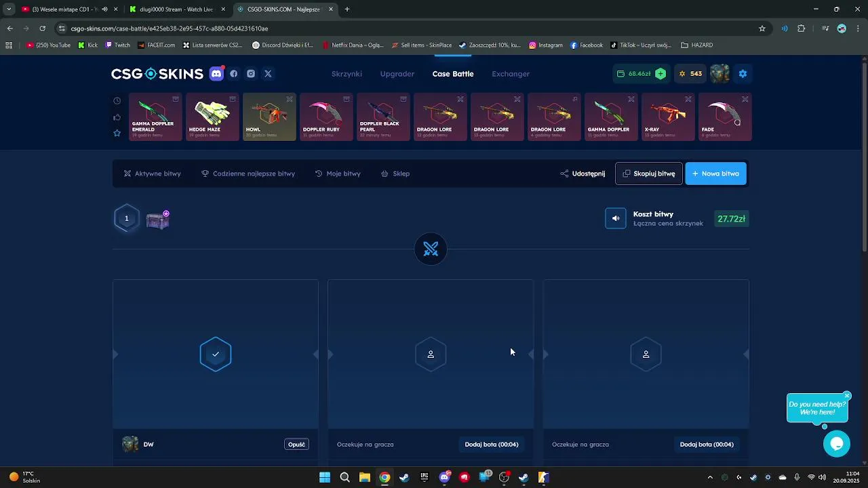Open the browser extensions puzzle icon
Viewport: 868px width, 488px height.
click(x=802, y=28)
